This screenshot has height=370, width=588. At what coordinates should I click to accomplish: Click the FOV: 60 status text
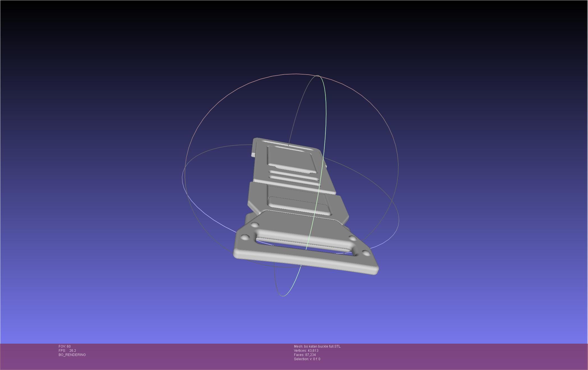[65, 346]
